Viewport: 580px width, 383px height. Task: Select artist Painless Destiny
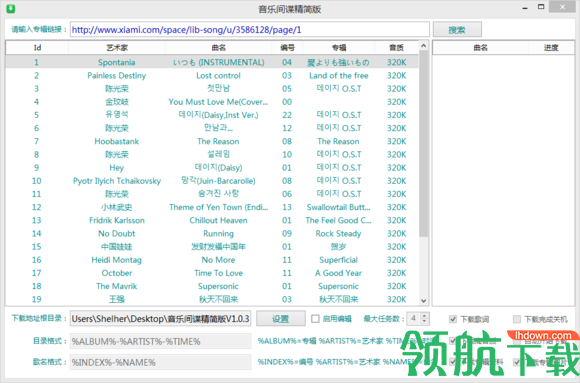pos(117,75)
